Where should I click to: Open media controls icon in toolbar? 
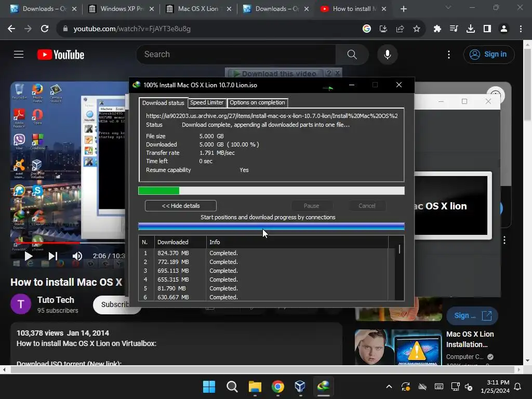[x=454, y=29]
